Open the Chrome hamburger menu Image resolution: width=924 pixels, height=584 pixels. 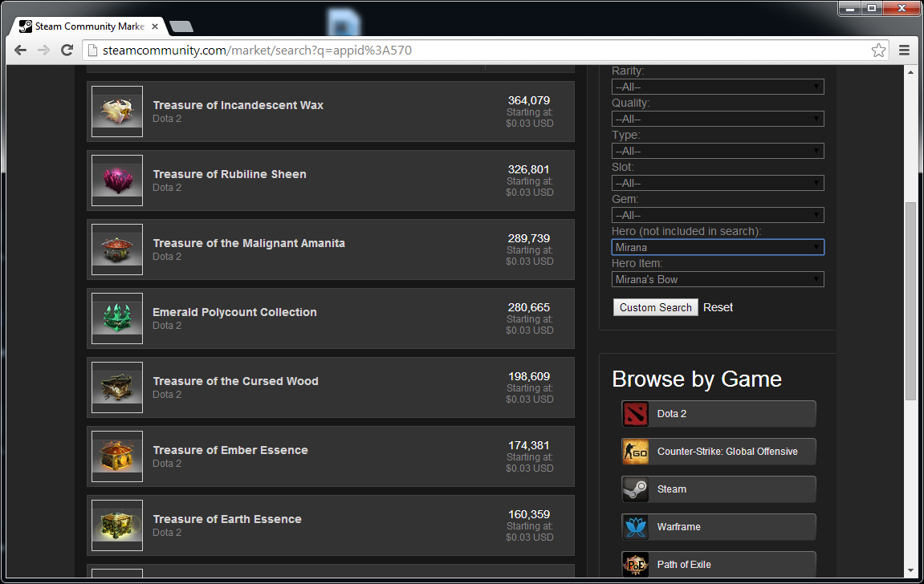pos(905,51)
